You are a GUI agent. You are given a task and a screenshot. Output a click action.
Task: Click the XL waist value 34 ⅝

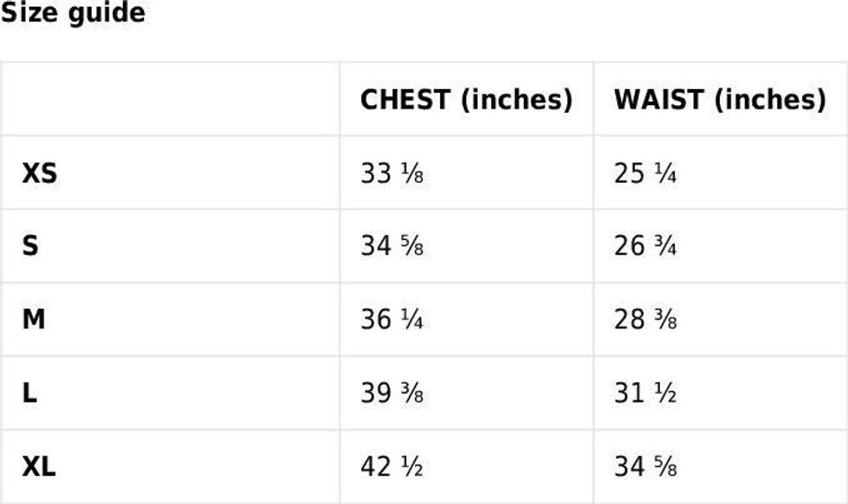tap(646, 466)
